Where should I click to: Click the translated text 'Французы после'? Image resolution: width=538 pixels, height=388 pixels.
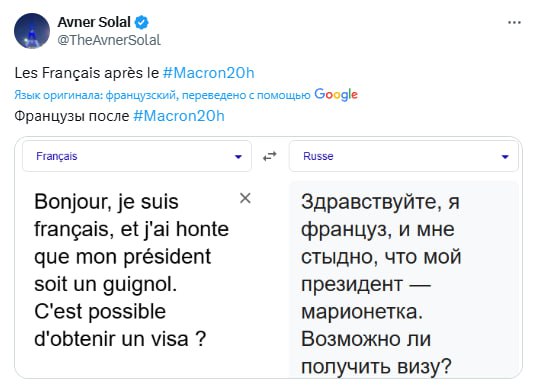click(72, 116)
